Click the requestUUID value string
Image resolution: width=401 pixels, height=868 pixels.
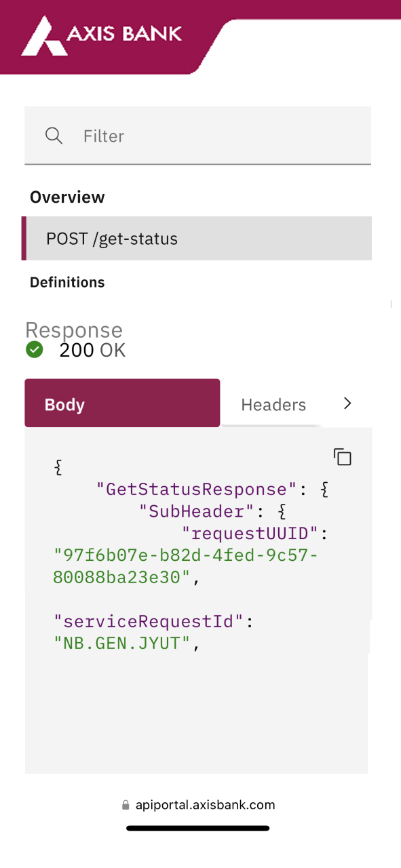[185, 567]
